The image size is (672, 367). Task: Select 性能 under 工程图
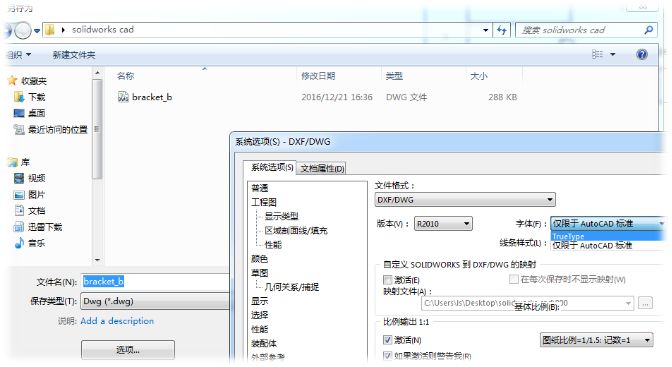273,245
